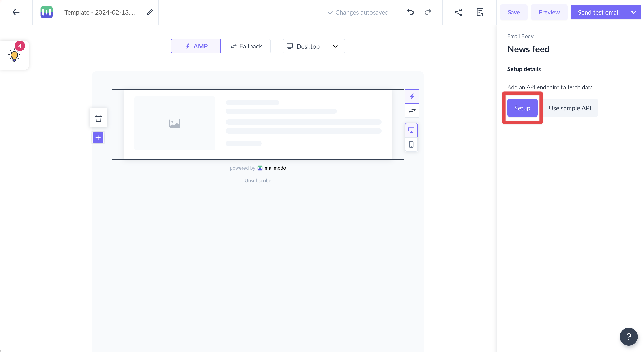Click the add block plus icon
The image size is (644, 352).
pyautogui.click(x=98, y=137)
